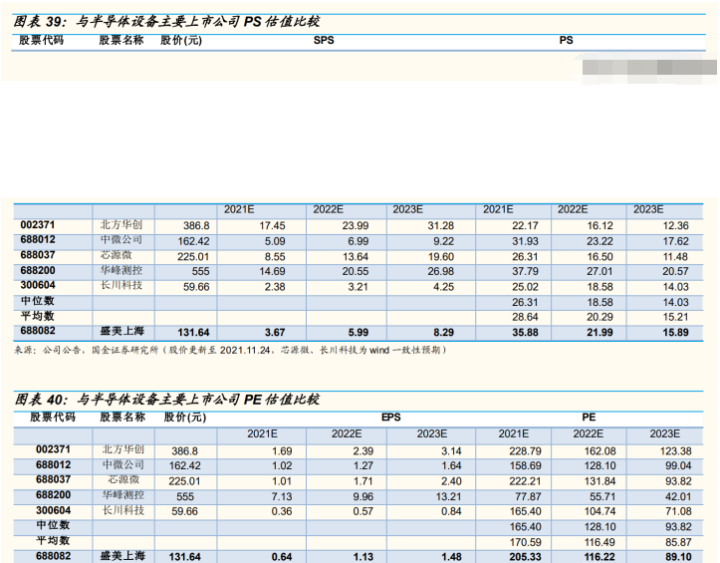Click the EPS column group header

[x=391, y=417]
